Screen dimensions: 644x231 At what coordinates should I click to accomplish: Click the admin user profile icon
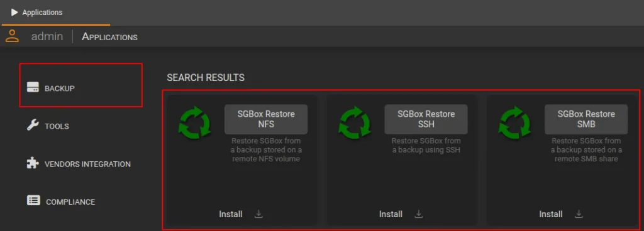pos(13,36)
